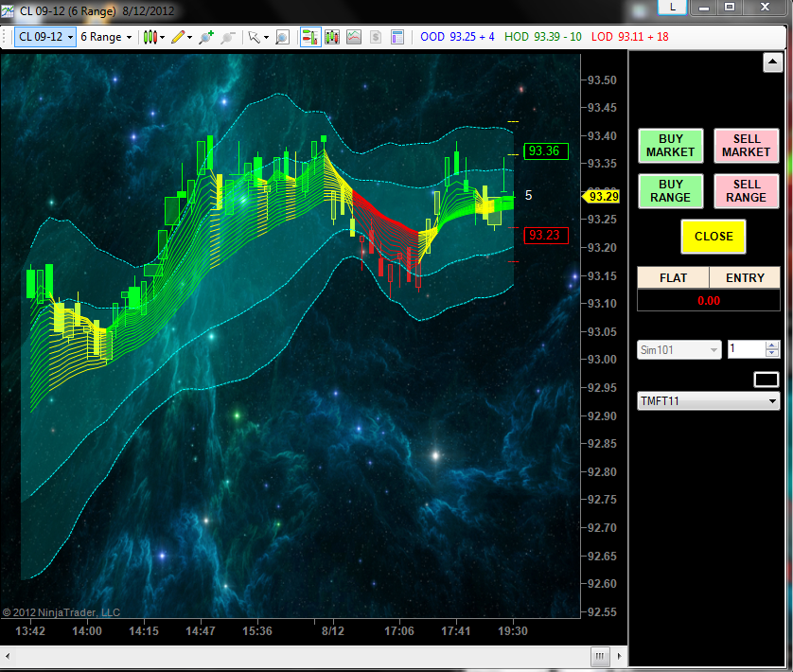The image size is (793, 672).
Task: Click the scrollbar left arrow
Action: tap(7, 656)
